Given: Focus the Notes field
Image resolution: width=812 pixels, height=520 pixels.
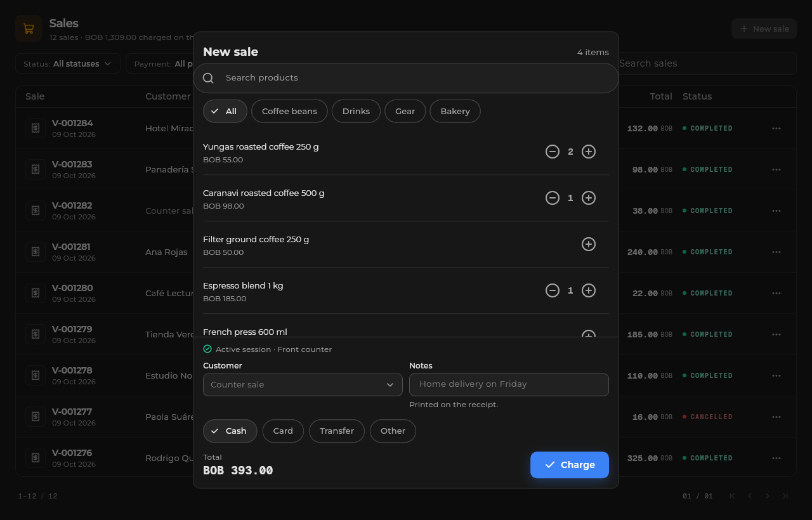Looking at the screenshot, I should (x=509, y=384).
